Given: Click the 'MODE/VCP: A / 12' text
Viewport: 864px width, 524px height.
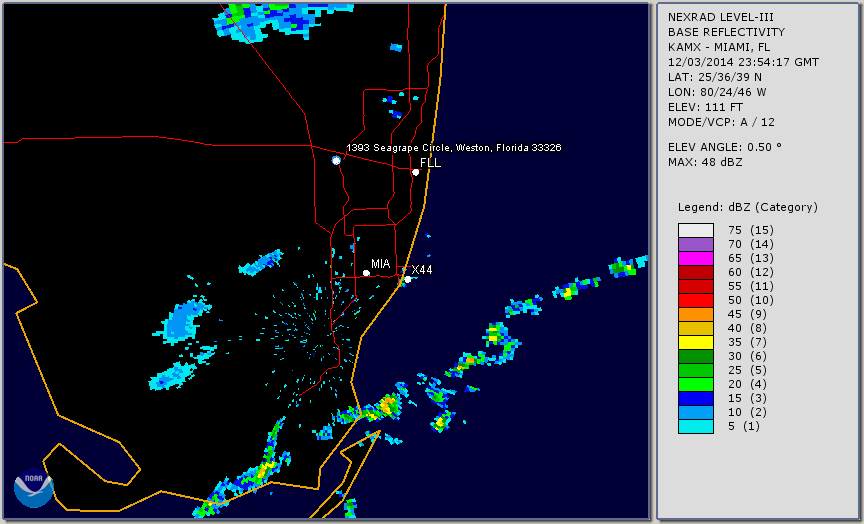Looking at the screenshot, I should point(721,122).
